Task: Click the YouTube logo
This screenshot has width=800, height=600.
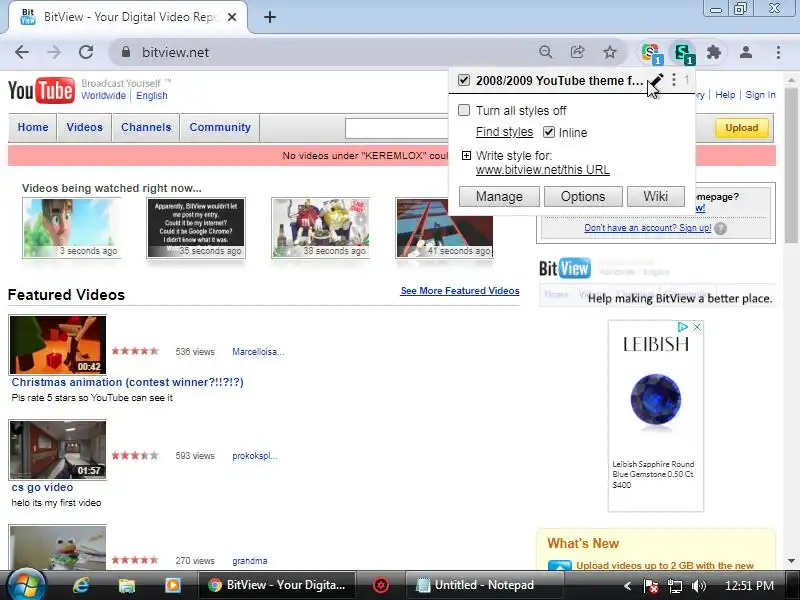Action: [42, 91]
